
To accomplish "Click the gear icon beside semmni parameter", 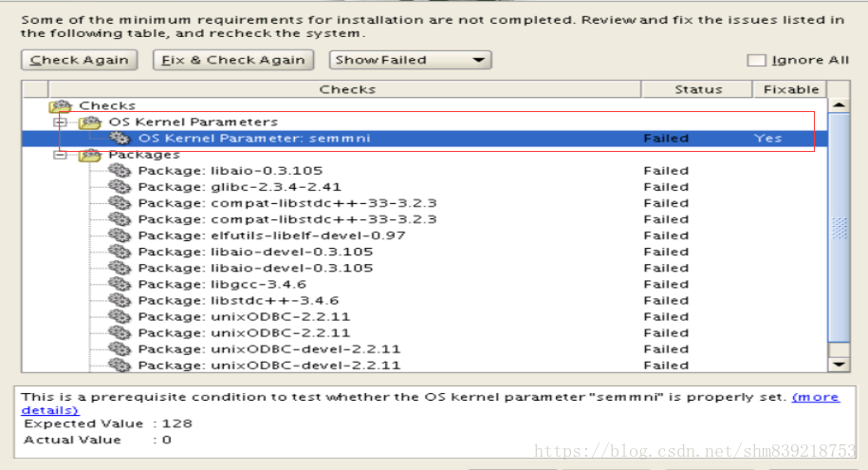I will coord(120,139).
